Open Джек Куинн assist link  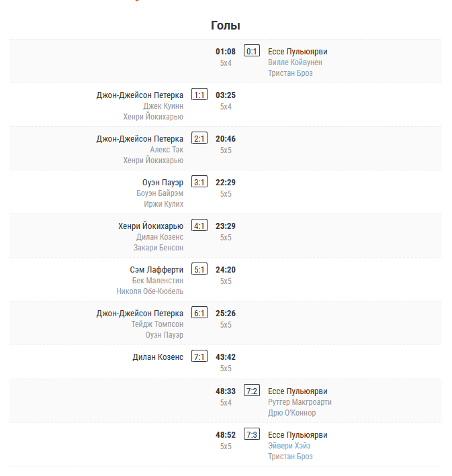click(163, 106)
